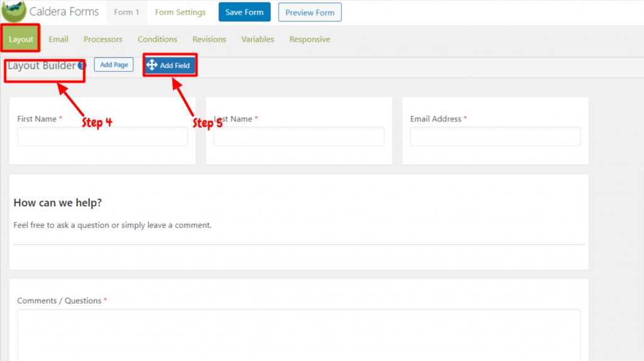Click the Comments / Questions text area
The width and height of the screenshot is (644, 361).
(x=299, y=335)
